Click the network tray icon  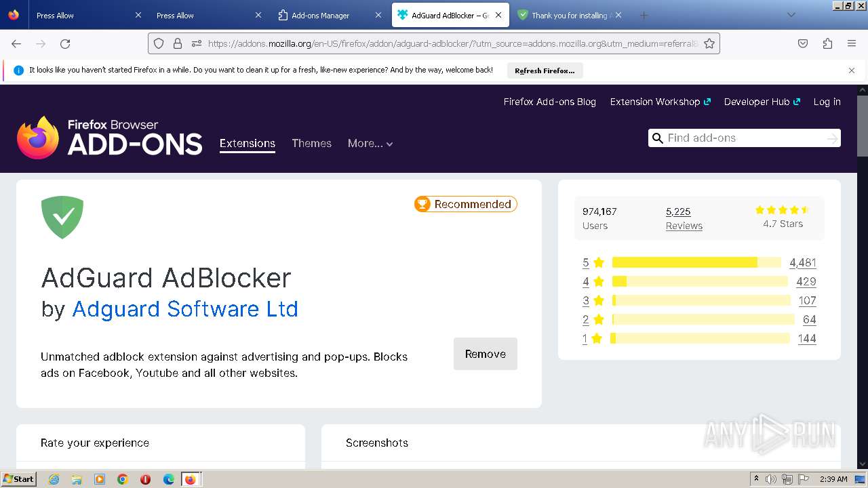click(787, 479)
